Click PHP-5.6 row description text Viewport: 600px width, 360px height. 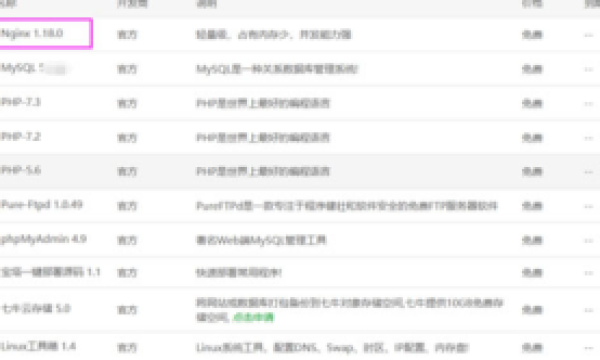(x=263, y=171)
